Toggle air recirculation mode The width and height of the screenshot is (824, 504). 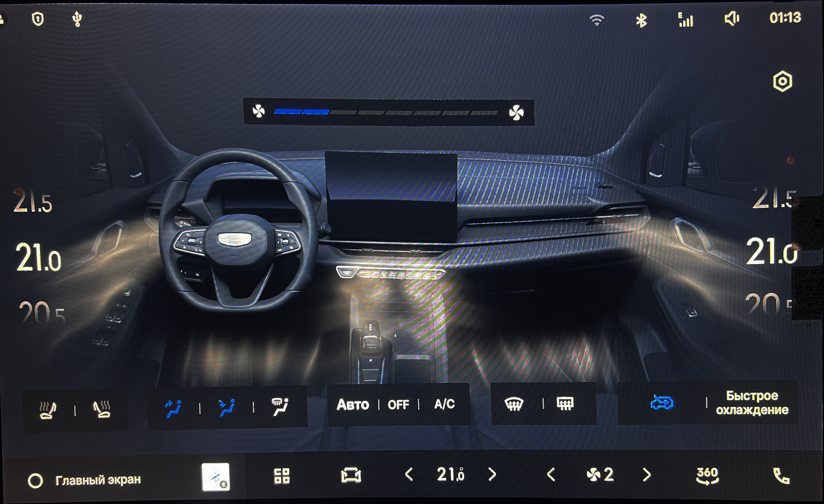[662, 403]
